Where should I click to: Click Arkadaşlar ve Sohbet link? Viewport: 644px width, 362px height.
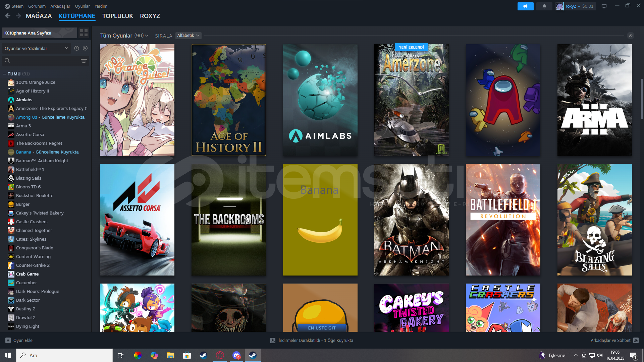610,340
